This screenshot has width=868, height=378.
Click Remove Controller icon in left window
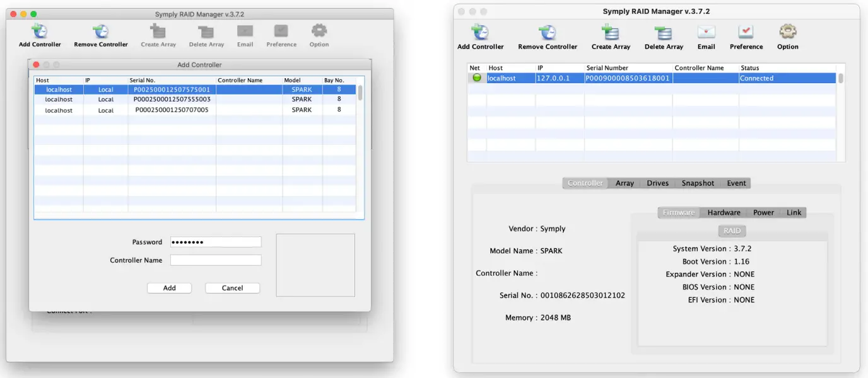(100, 31)
